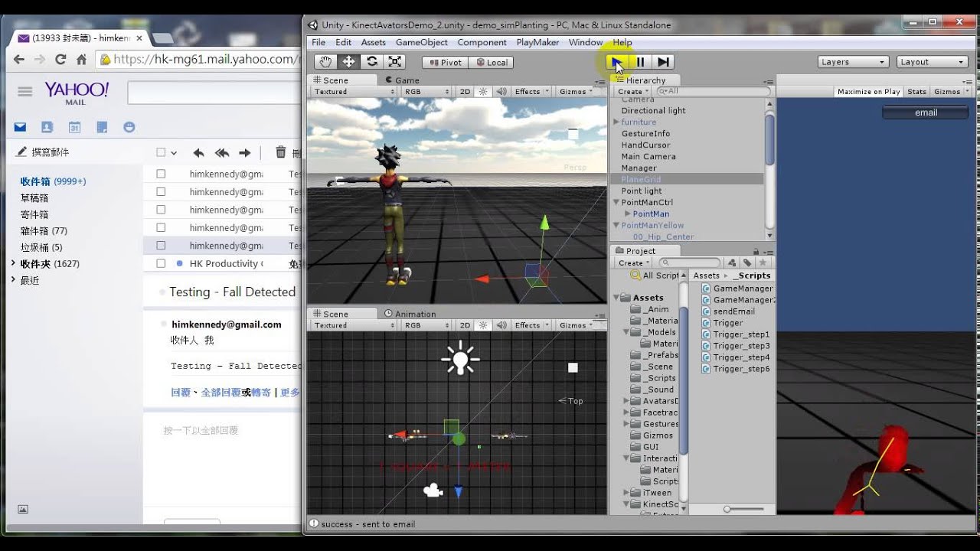Select the Move tool in Unity toolbar
The height and width of the screenshot is (551, 980).
pyautogui.click(x=348, y=62)
